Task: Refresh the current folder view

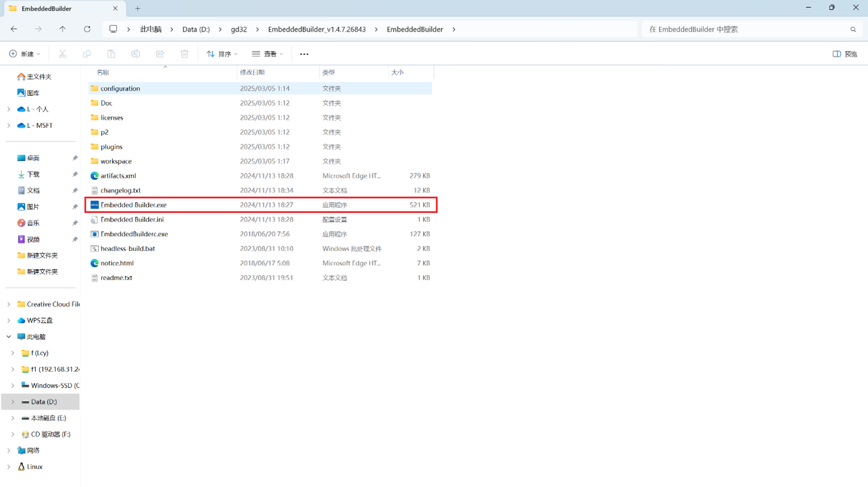Action: tap(87, 29)
